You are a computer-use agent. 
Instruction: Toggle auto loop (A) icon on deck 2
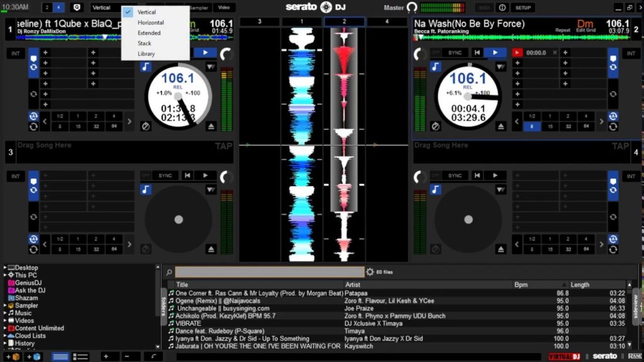pos(613,116)
